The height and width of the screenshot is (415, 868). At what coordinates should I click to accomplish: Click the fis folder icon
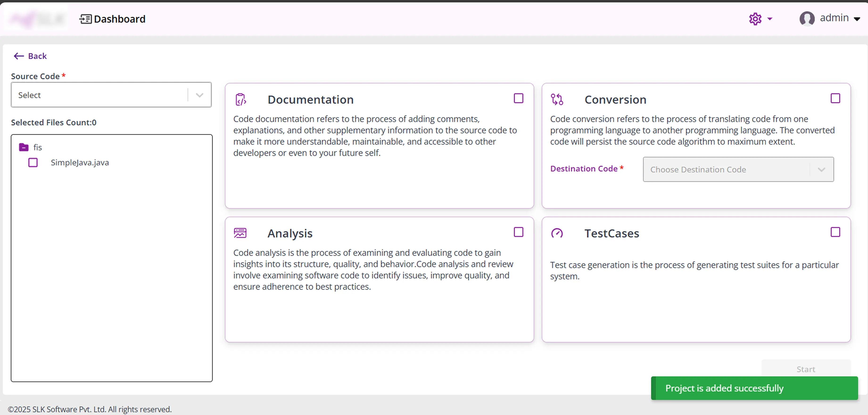(x=23, y=147)
